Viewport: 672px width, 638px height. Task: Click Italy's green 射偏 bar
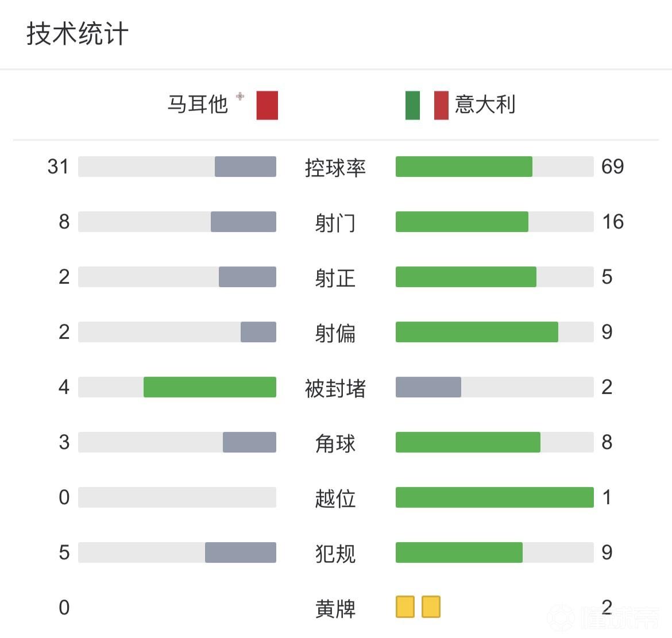[x=477, y=332]
